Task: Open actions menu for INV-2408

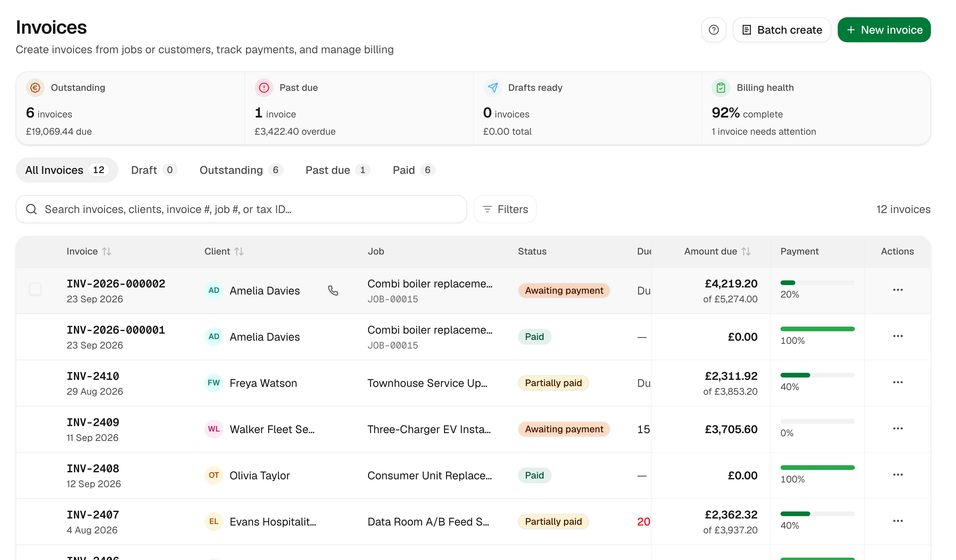Action: (897, 475)
